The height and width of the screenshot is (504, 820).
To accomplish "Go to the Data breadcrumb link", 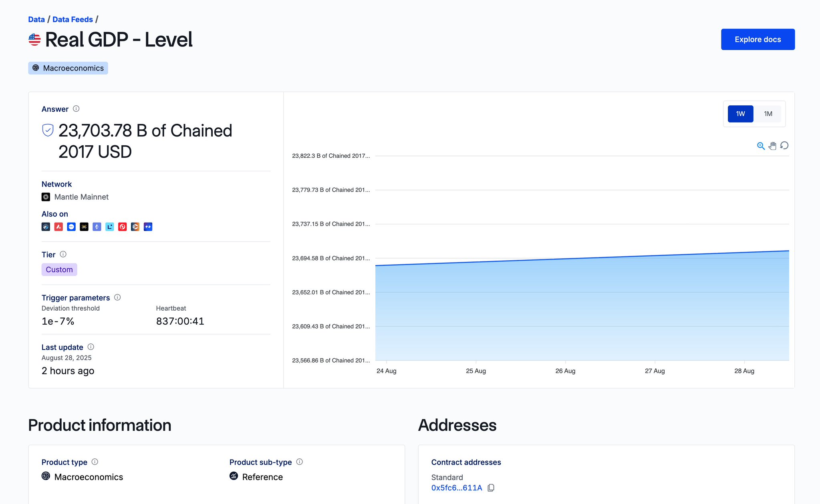I will (x=36, y=19).
